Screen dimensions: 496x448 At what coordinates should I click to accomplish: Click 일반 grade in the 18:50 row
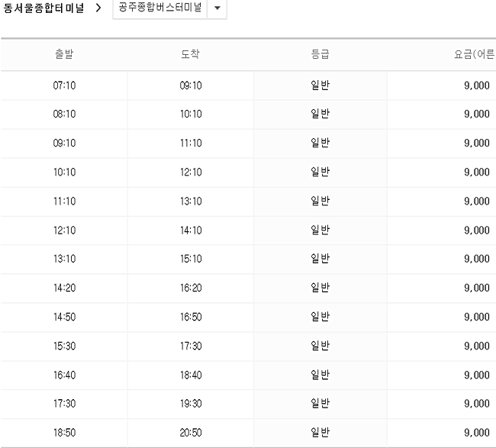pos(320,433)
